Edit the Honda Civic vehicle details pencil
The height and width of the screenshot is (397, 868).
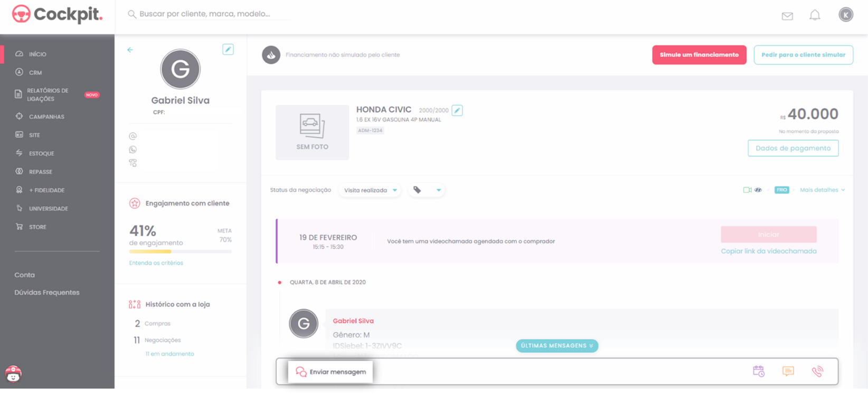457,110
